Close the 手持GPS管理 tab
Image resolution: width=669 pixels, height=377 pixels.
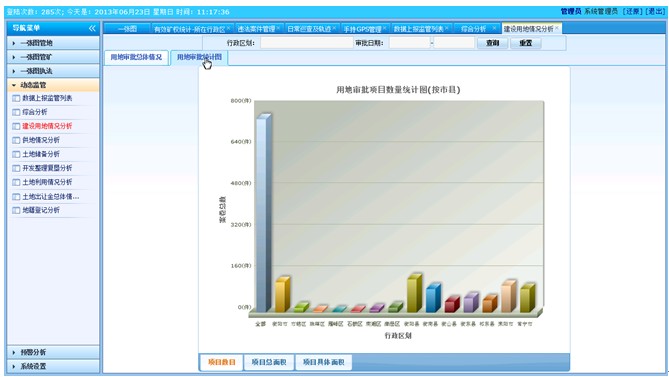coord(384,28)
